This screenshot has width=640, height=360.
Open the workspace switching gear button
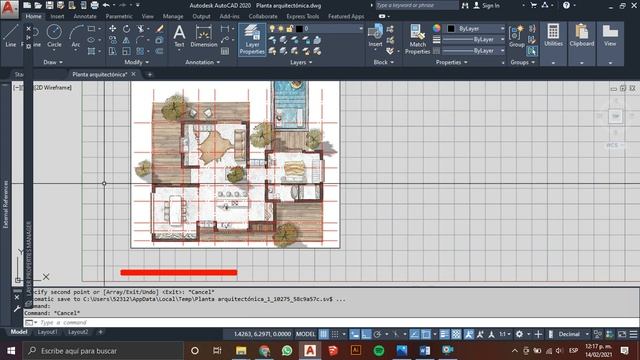tap(519, 334)
